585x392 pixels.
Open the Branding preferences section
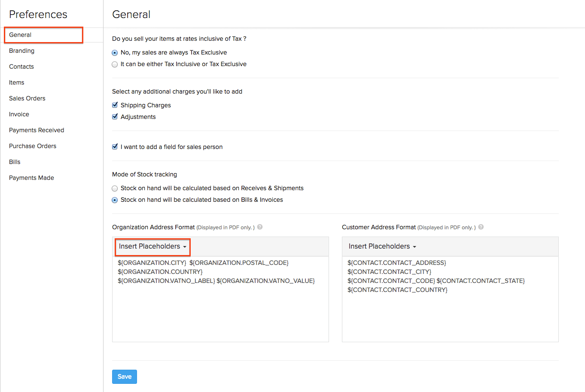coord(21,51)
